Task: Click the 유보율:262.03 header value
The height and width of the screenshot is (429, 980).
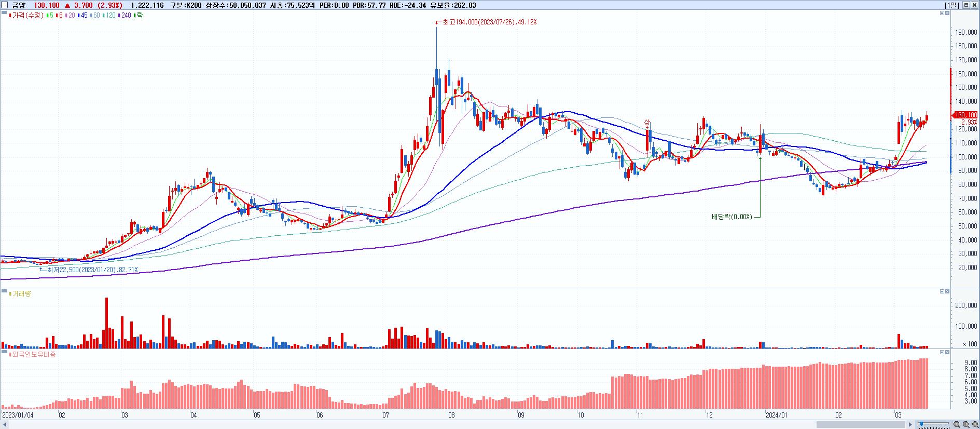Action: [453, 5]
